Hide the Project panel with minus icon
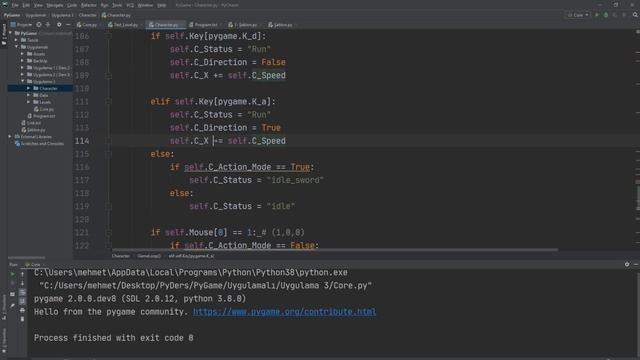Screen dimensions: 640x360 tap(68, 25)
